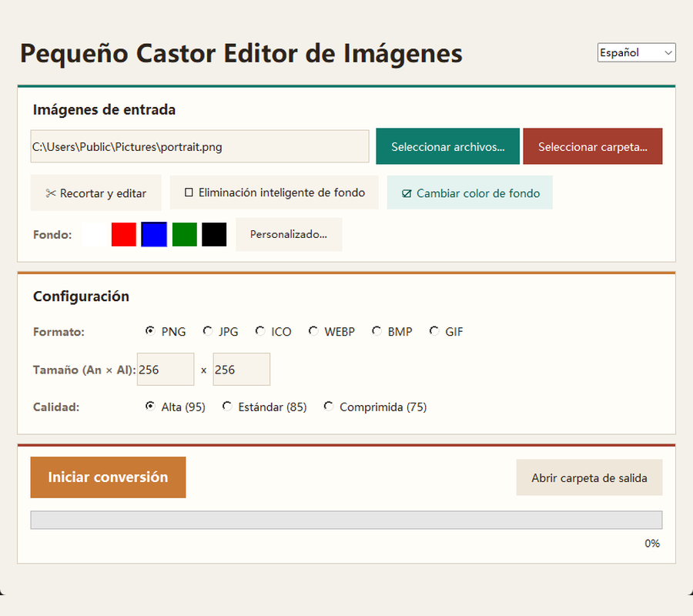The height and width of the screenshot is (616, 693).
Task: Click Seleccionar carpeta button
Action: tap(593, 146)
